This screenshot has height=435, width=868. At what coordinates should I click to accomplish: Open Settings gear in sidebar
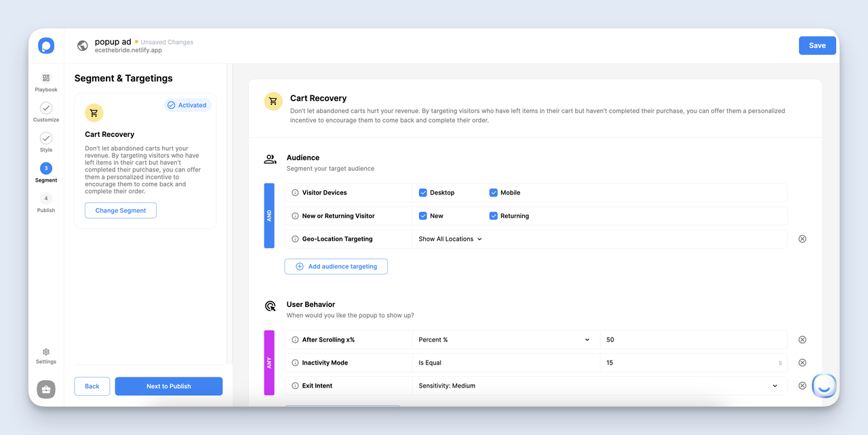coord(46,352)
